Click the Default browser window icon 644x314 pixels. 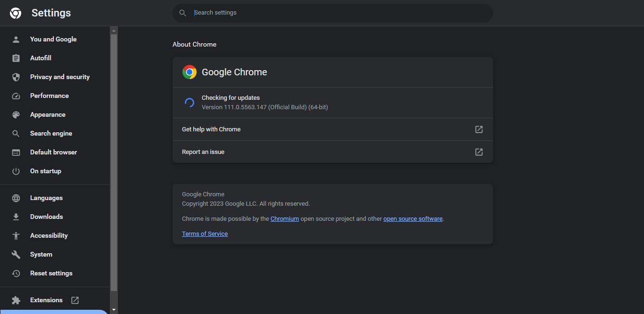(16, 152)
